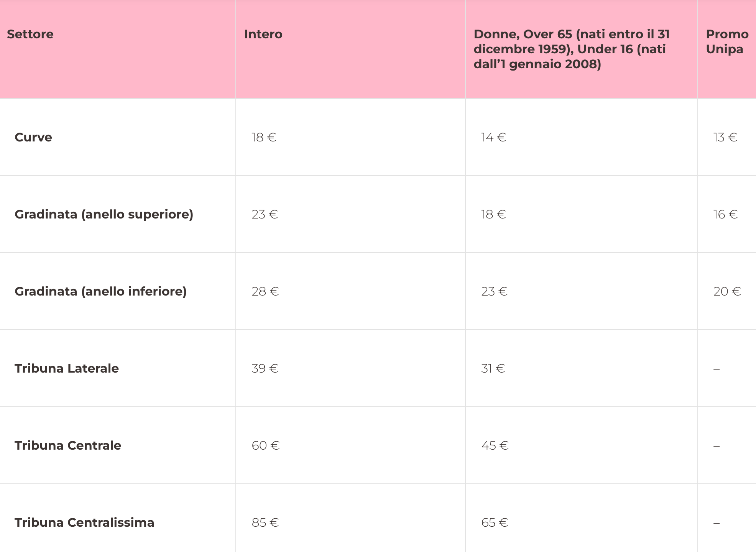This screenshot has width=756, height=552.
Task: Click the Gradinata (anello inferiore) label
Action: coord(101,291)
